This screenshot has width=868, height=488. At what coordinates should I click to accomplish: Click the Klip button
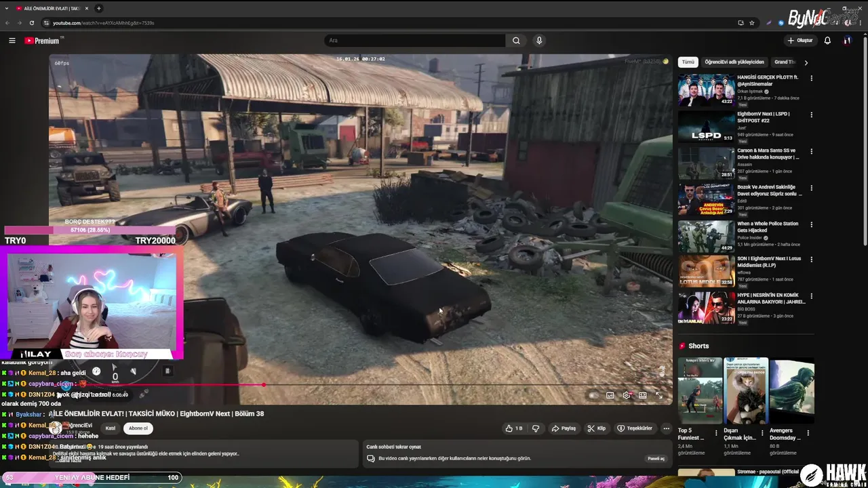click(597, 428)
